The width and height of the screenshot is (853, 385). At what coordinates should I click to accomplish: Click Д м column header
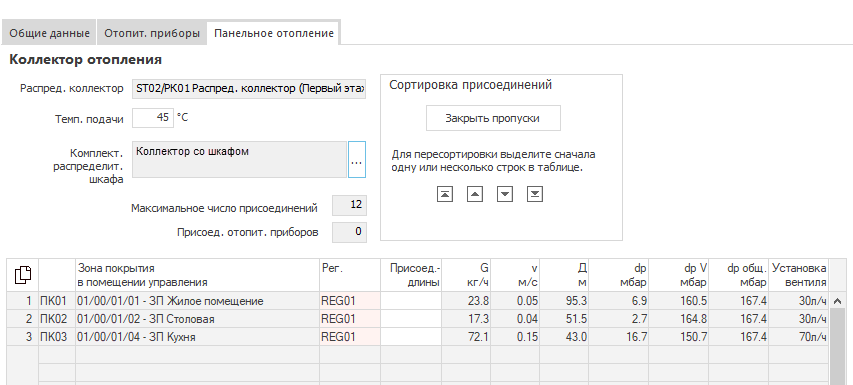tap(564, 275)
